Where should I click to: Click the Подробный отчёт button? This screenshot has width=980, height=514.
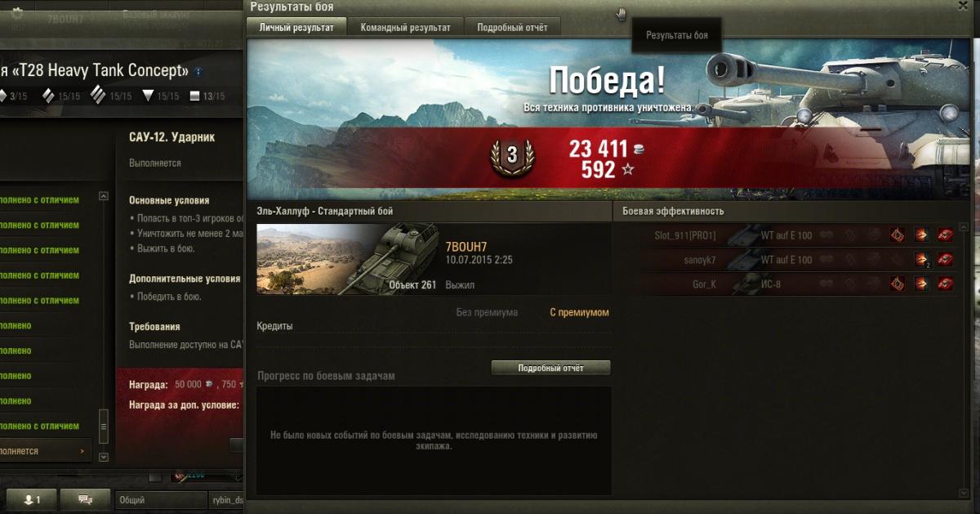point(550,368)
